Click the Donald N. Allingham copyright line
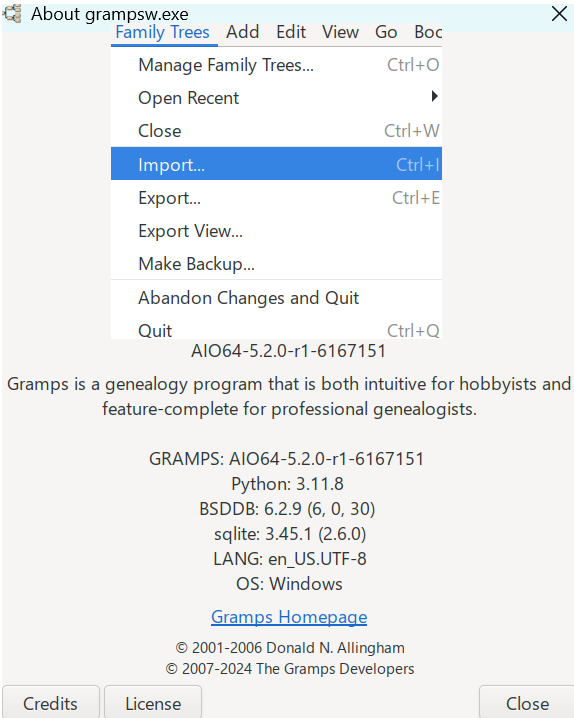Screen dimensions: 574x718 pos(290,648)
